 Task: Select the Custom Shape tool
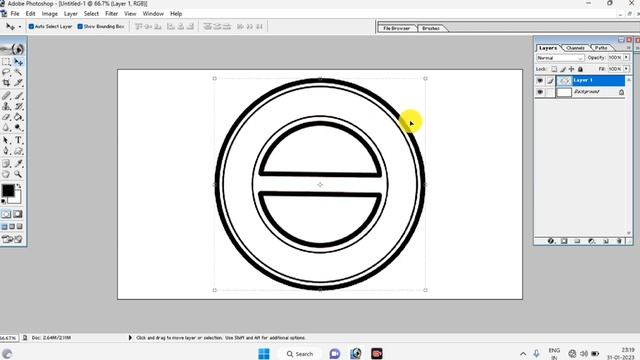18,151
